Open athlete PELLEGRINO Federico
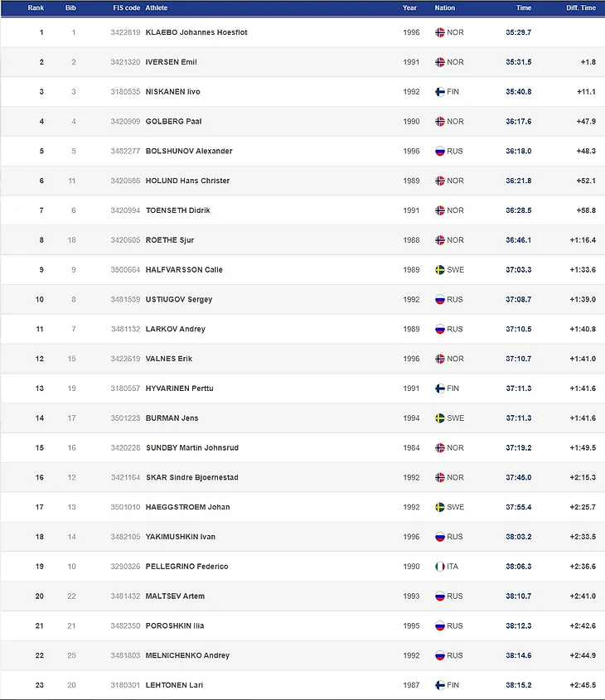Screen dimensions: 605x700 tap(186, 567)
